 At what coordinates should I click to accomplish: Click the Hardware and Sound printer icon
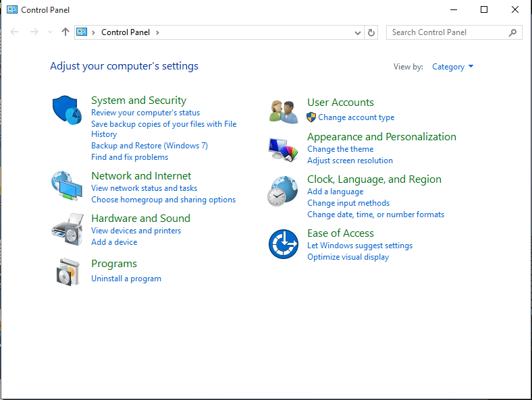click(x=67, y=229)
